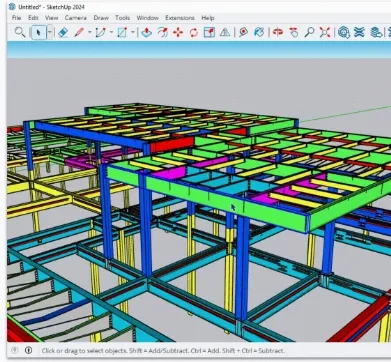This screenshot has width=391, height=362.
Task: Activate the Push/Pull tool
Action: [x=146, y=32]
